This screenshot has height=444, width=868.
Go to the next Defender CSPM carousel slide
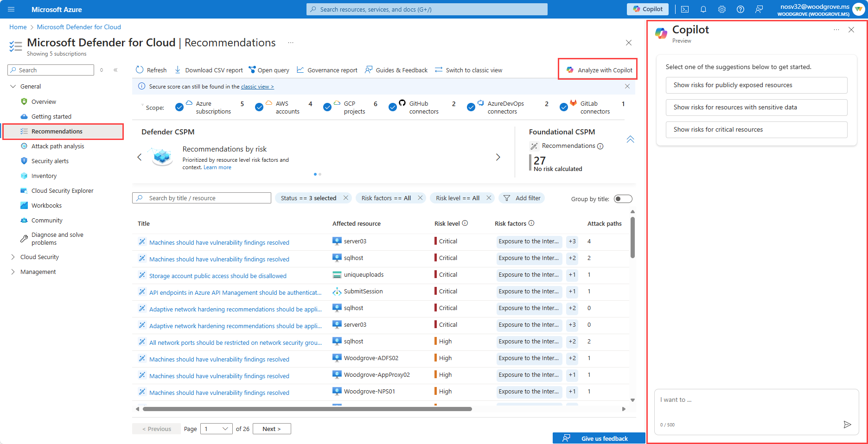coord(498,157)
